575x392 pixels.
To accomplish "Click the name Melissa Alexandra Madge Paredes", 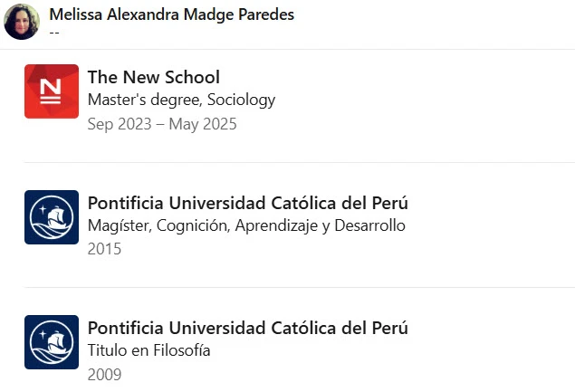I will [172, 14].
